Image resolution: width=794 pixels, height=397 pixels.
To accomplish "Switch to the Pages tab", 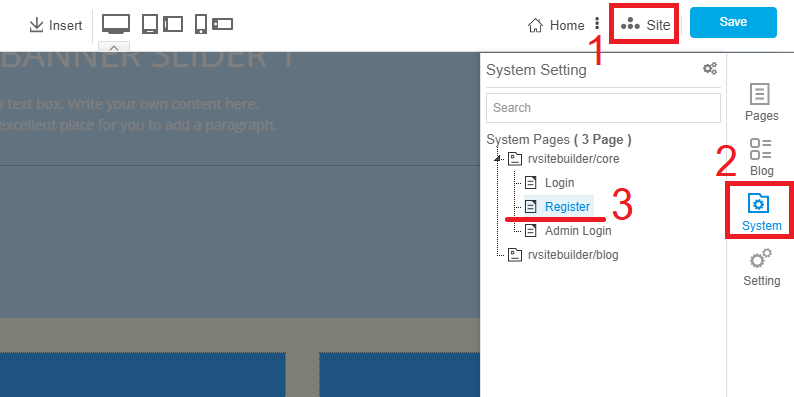I will pyautogui.click(x=761, y=102).
